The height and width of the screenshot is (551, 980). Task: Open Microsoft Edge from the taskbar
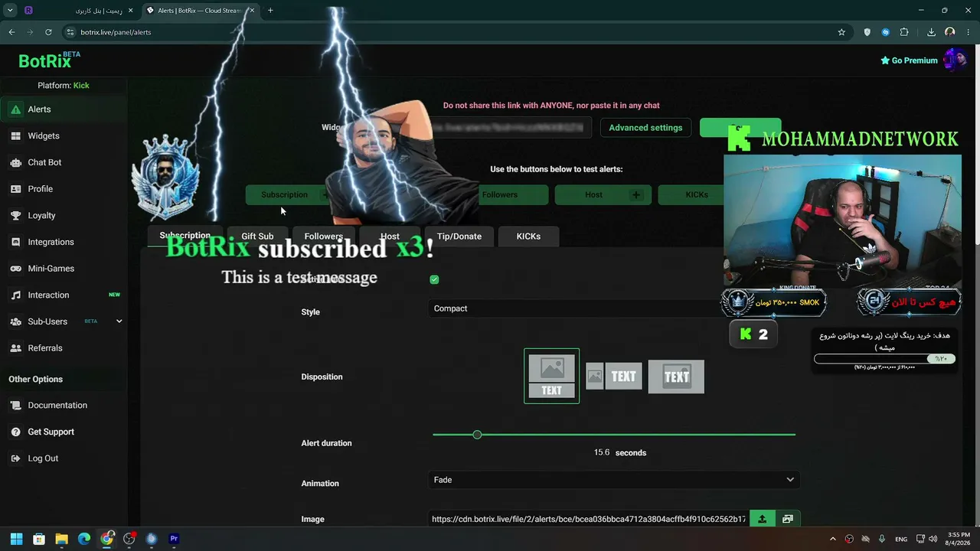click(84, 539)
